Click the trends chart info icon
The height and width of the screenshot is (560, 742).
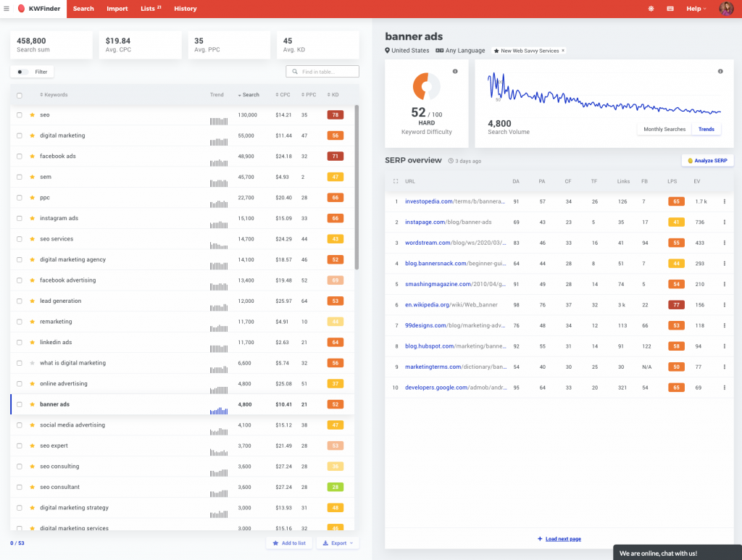(720, 72)
